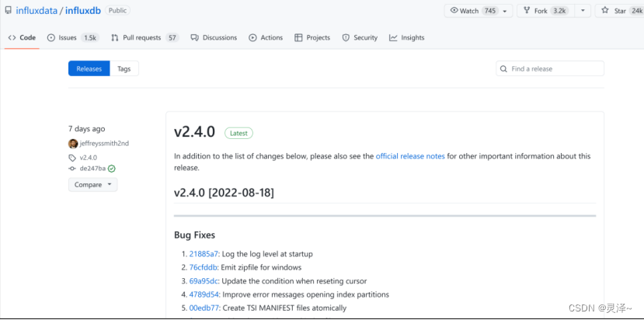
Task: Open the Actions tab
Action: [266, 37]
